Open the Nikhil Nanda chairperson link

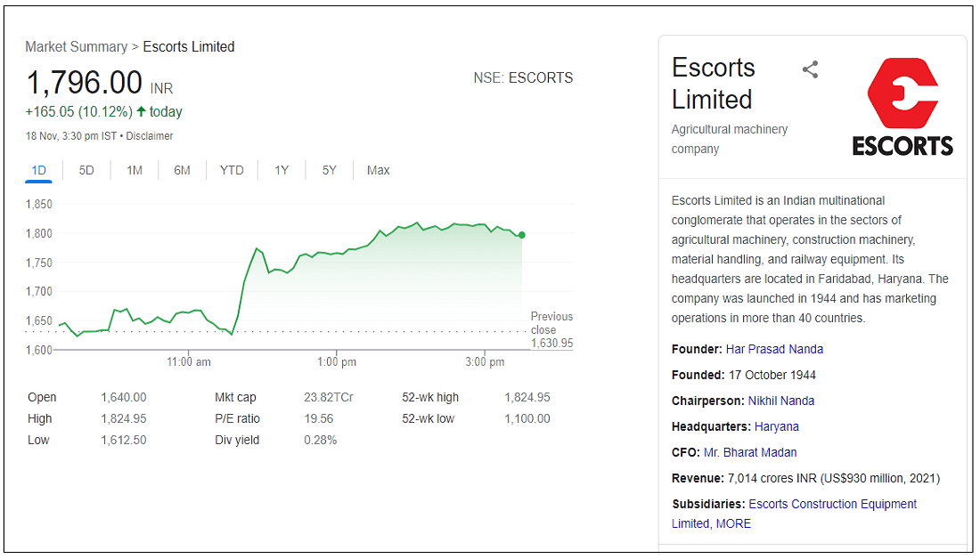pos(781,401)
